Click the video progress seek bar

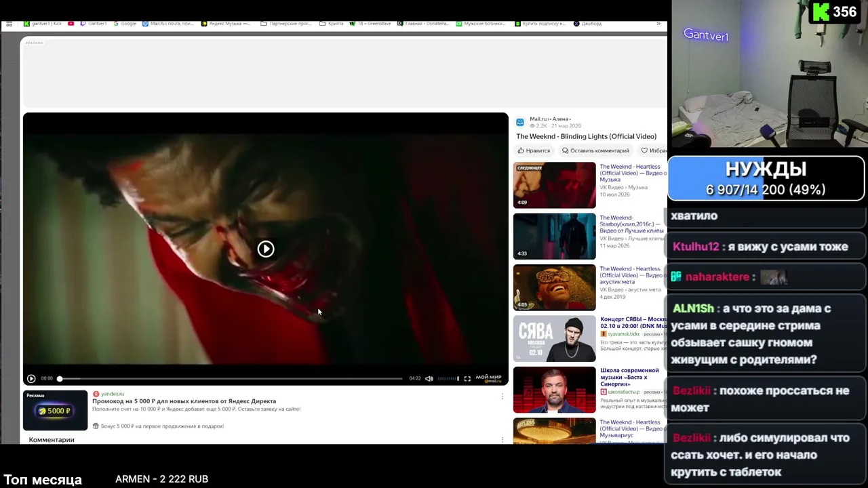(x=231, y=378)
